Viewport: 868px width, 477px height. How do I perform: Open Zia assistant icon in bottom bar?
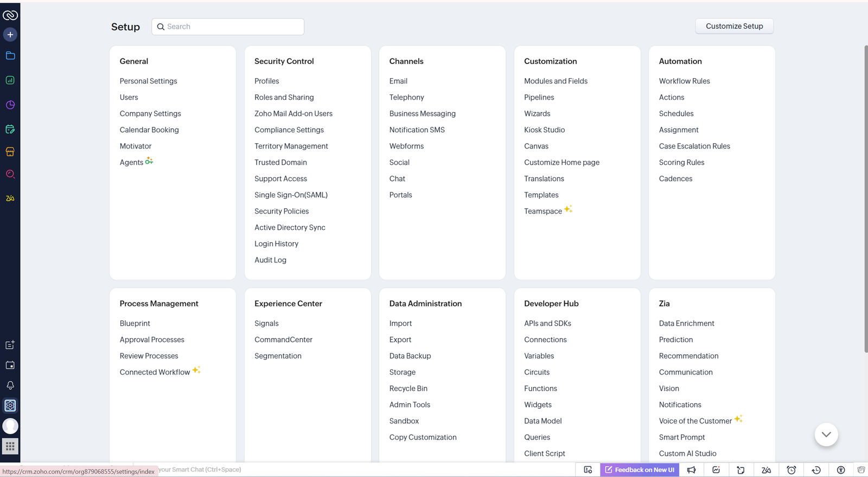[766, 470]
